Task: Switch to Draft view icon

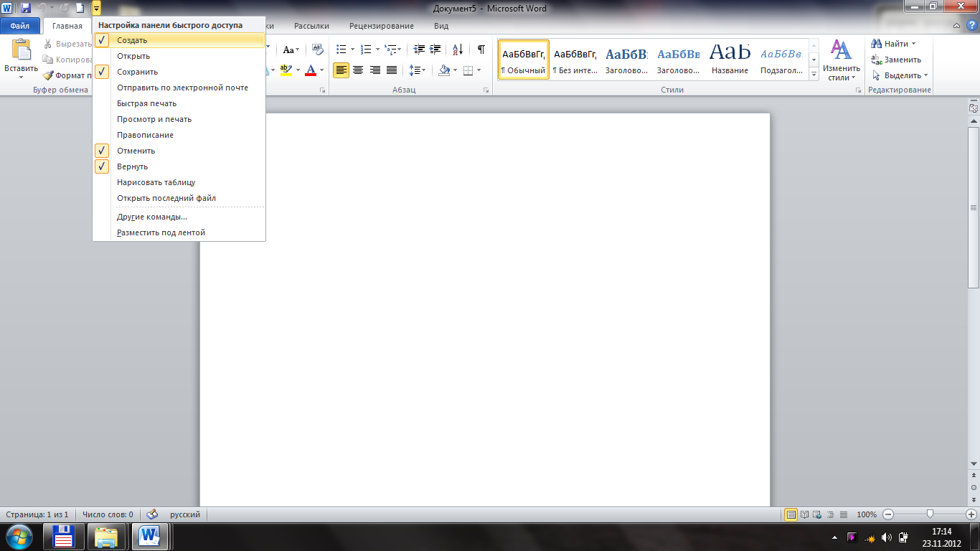Action: tap(844, 514)
